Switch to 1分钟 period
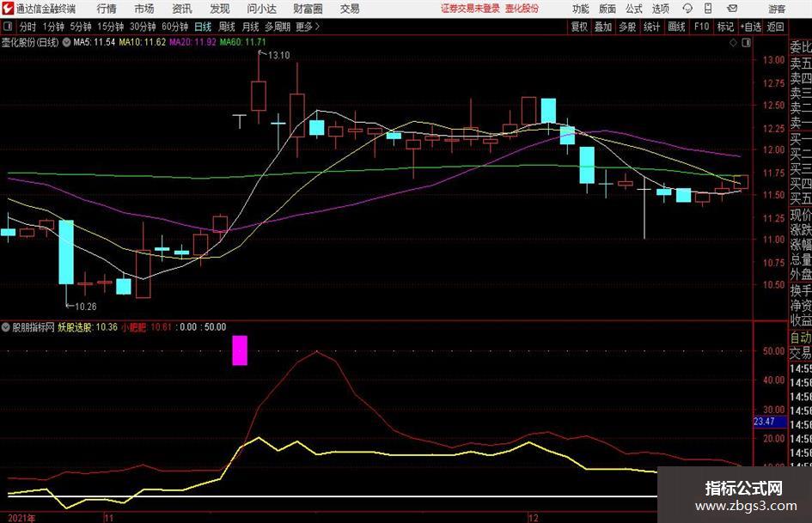This screenshot has width=812, height=523. tap(53, 27)
